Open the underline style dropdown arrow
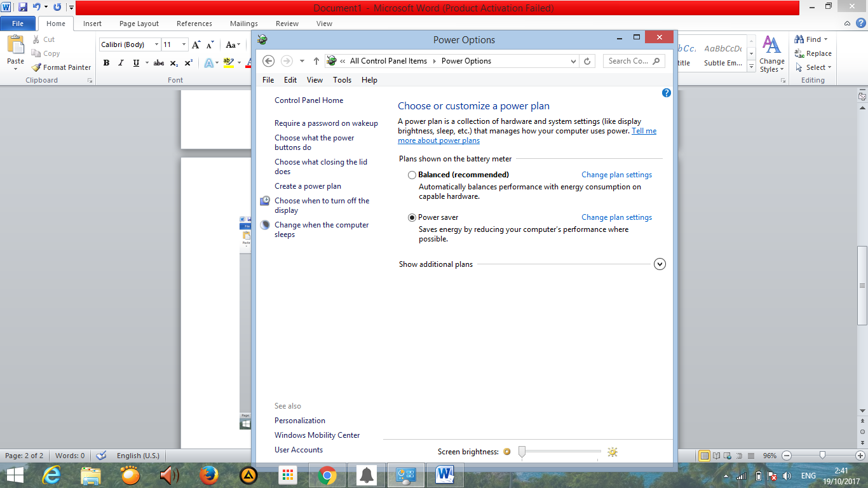The width and height of the screenshot is (868, 488). (x=147, y=63)
